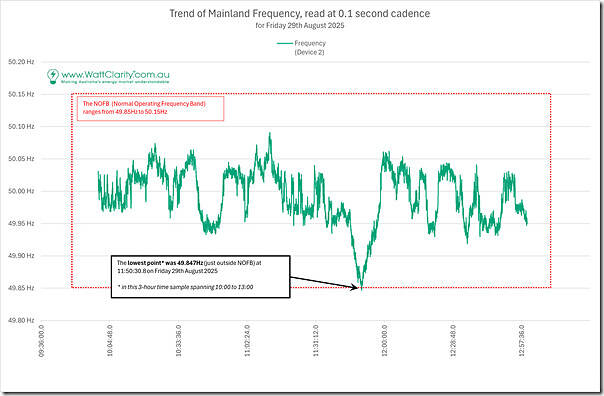Screen dimensions: 604x396
Task: Click the '11:02:24.0' x-axis label
Action: click(247, 341)
